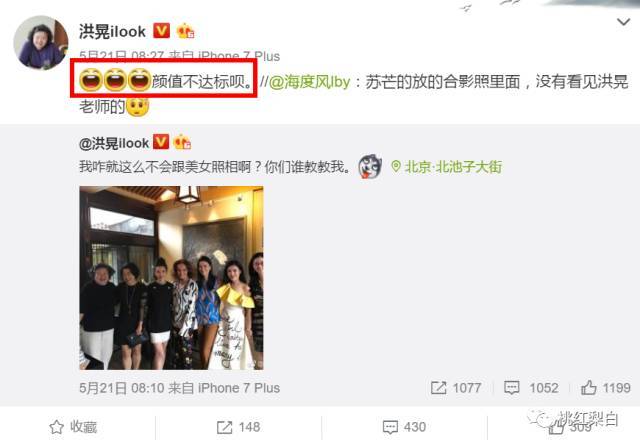Click the crown icon in reposted post
Screen dimensions: 640x447
[182, 142]
